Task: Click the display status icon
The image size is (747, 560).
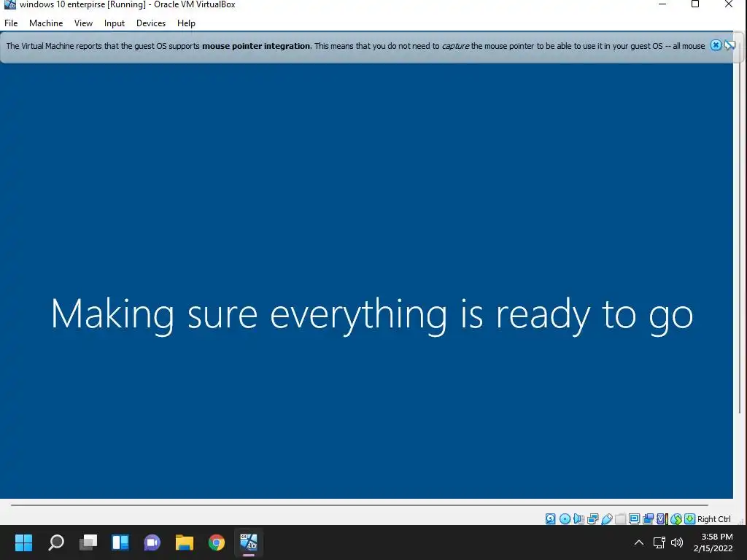Action: [x=634, y=518]
